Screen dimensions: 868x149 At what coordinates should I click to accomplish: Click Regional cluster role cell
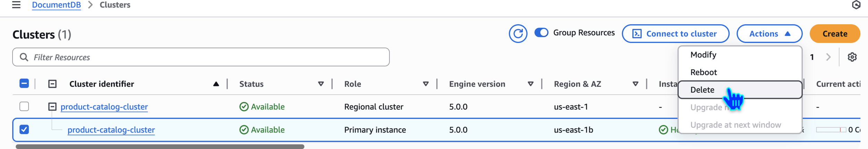(x=374, y=107)
